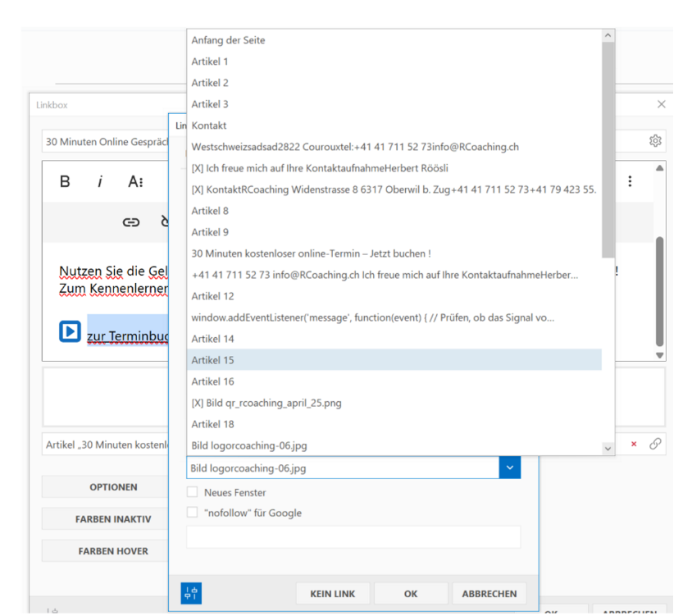This screenshot has width=692, height=616.
Task: Select Bild logorcoaching-06.jpg list entry
Action: pyautogui.click(x=394, y=445)
